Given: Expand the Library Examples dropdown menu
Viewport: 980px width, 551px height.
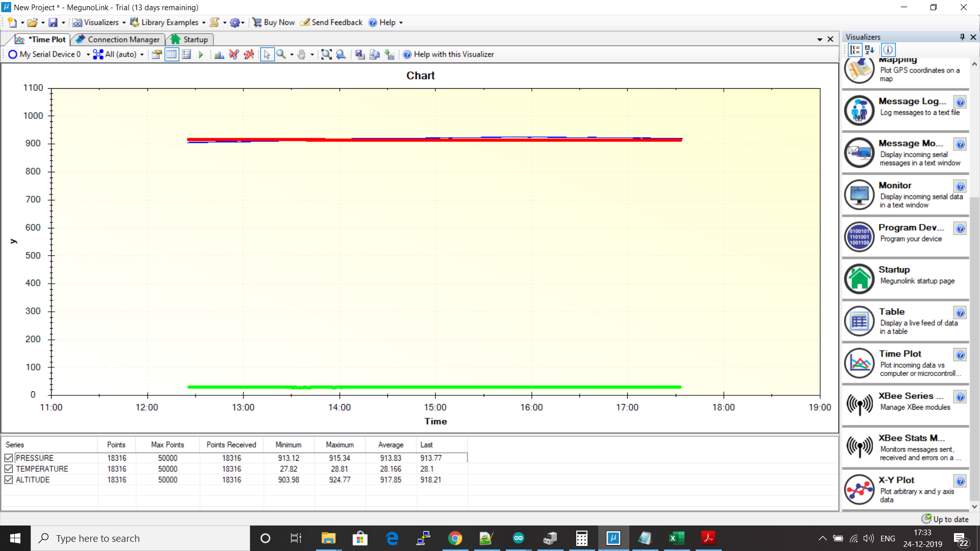Looking at the screenshot, I should [x=204, y=22].
